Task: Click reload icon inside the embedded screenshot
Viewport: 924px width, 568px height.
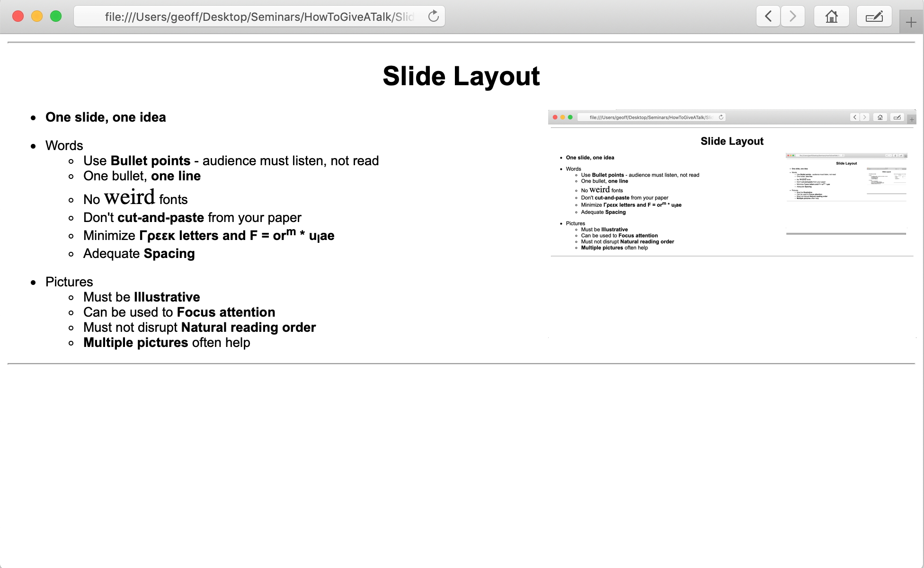Action: (721, 117)
